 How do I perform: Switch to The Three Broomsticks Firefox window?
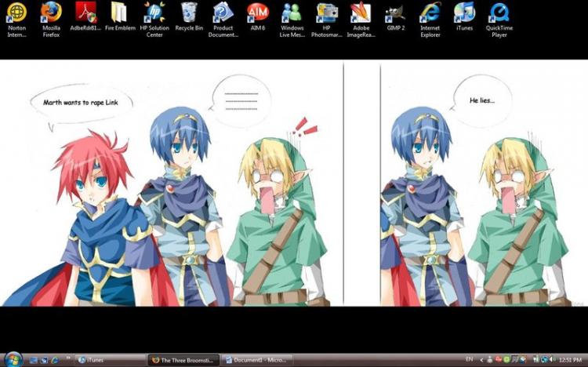[183, 360]
